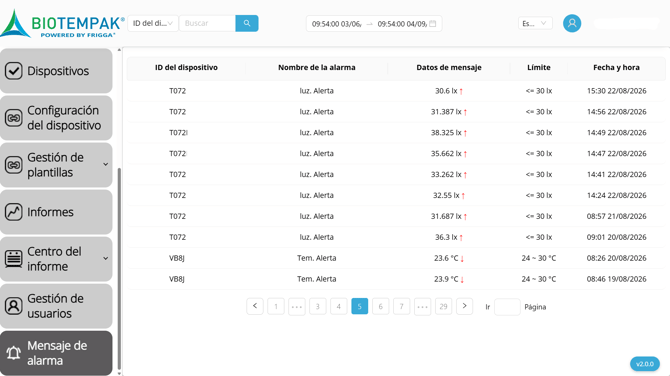Open the user profile avatar
This screenshot has height=376, width=670.
click(572, 23)
